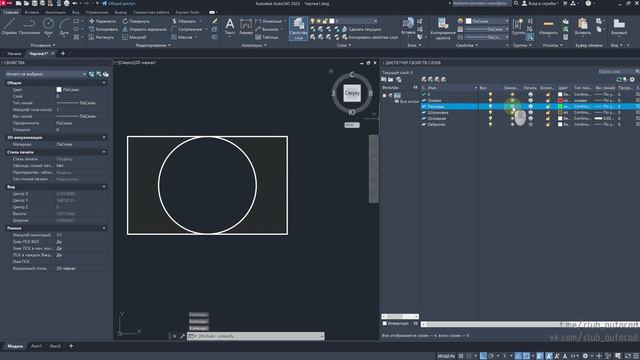640x360 pixels.
Task: Toggle on/off bulb for Осевая layer
Action: 490,100
